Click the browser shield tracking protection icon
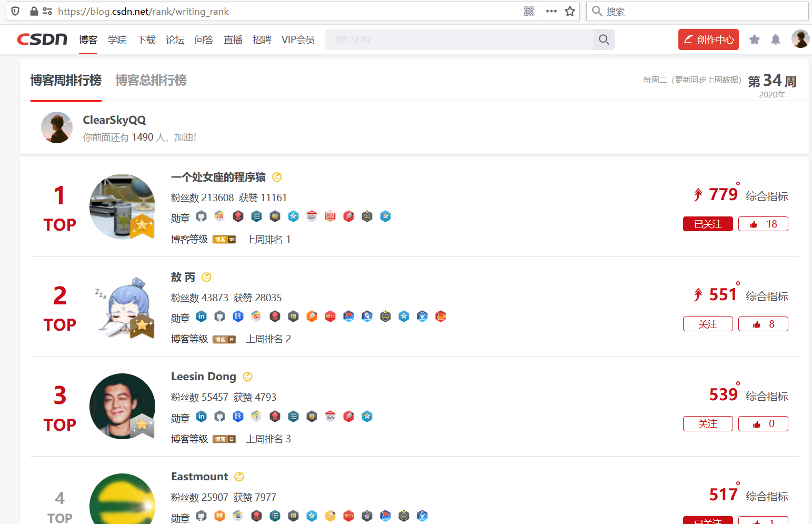 pyautogui.click(x=15, y=11)
